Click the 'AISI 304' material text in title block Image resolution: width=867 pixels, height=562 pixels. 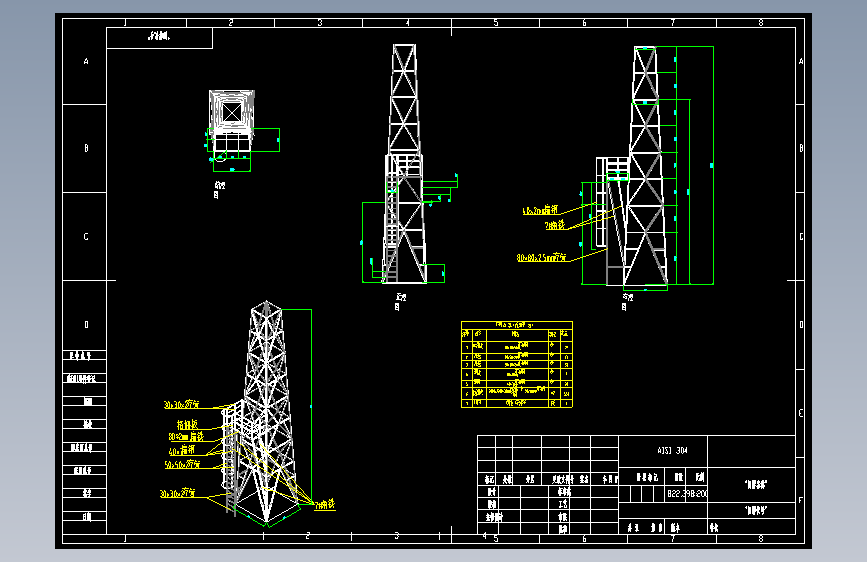pyautogui.click(x=672, y=451)
